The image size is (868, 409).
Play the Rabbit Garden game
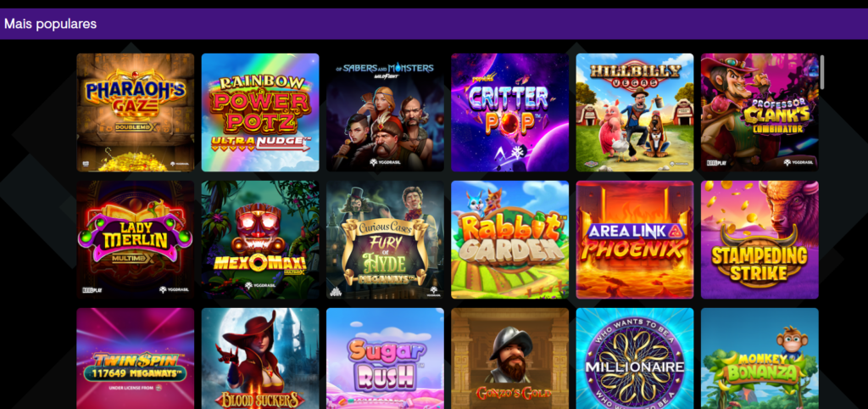coord(509,240)
